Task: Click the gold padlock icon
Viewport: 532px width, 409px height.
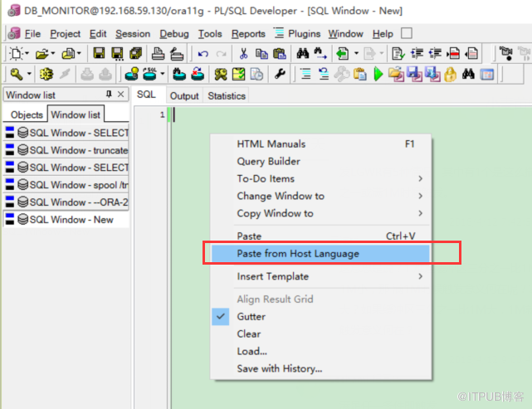Action: click(x=450, y=75)
